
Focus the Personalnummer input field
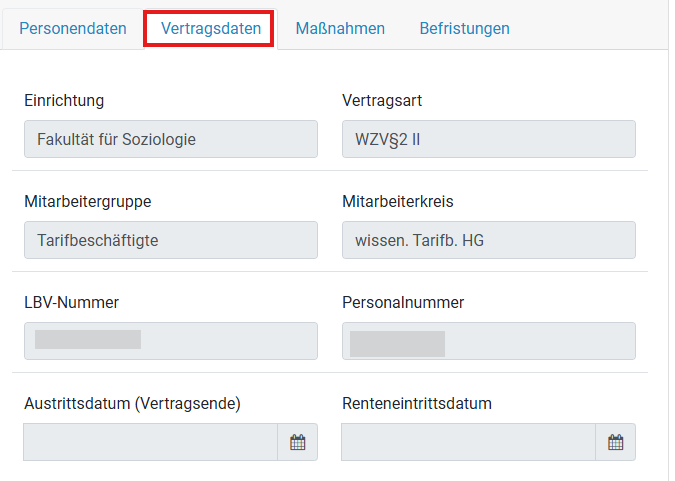[488, 341]
